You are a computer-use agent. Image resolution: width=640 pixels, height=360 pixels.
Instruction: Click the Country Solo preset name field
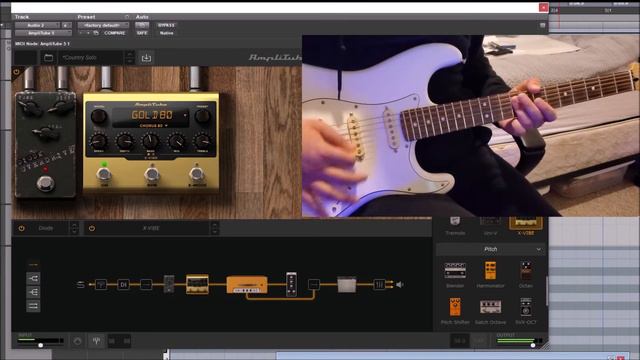[x=90, y=58]
